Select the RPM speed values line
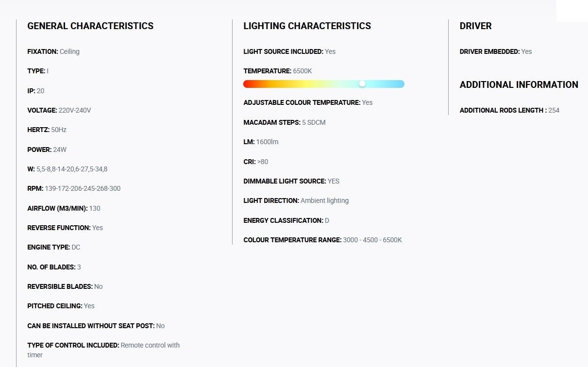The height and width of the screenshot is (367, 588). [74, 188]
